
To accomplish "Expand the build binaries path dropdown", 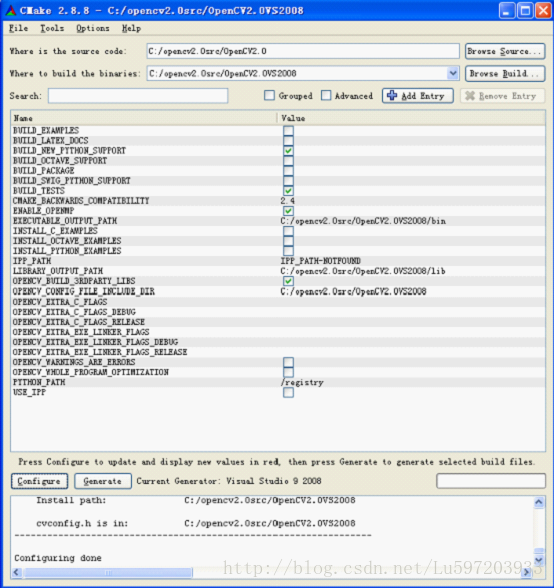I will pos(453,74).
